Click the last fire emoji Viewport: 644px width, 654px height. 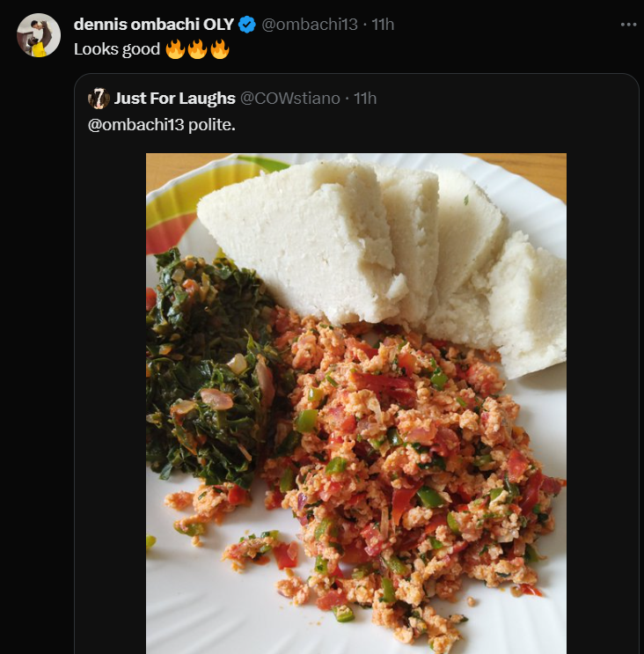click(220, 49)
